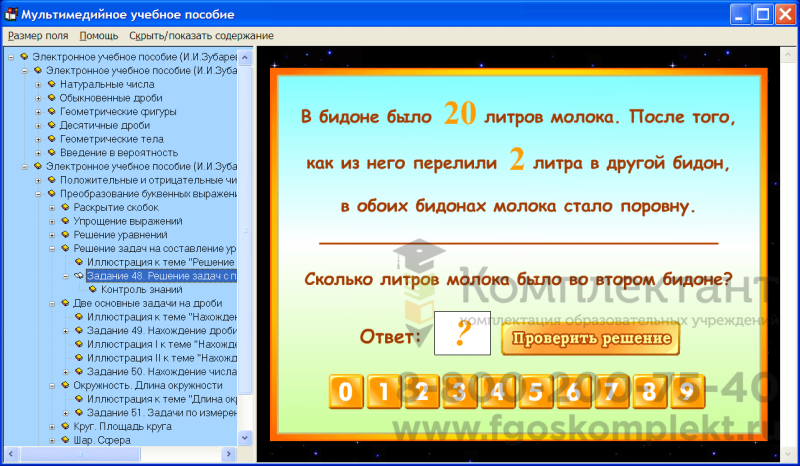Click icon beside Положительные и отрицательные числа

tap(52, 180)
